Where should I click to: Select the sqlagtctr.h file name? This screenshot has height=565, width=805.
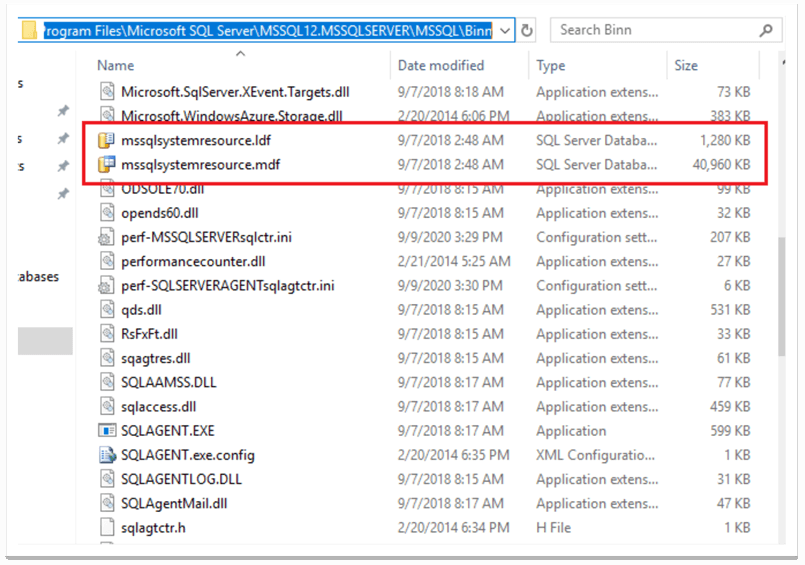tap(153, 528)
